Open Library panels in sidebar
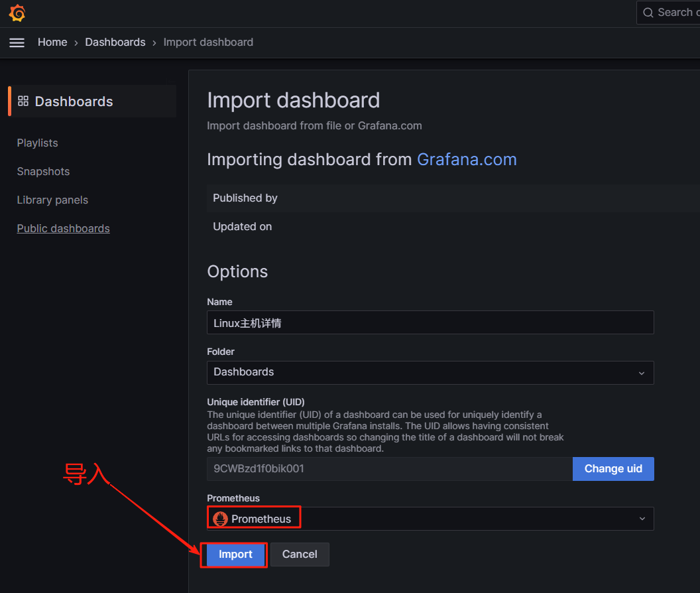This screenshot has width=700, height=593. (52, 200)
